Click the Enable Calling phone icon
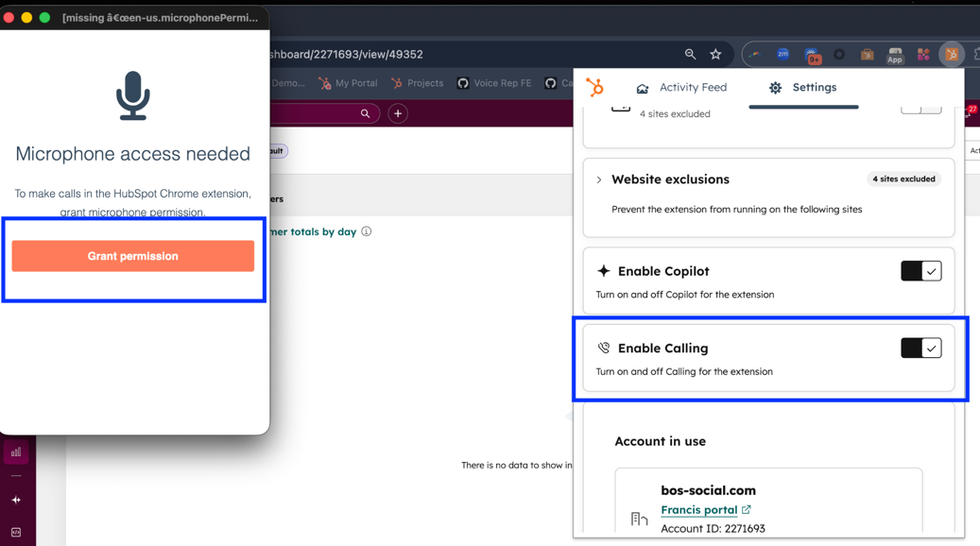Image resolution: width=980 pixels, height=546 pixels. pyautogui.click(x=604, y=348)
